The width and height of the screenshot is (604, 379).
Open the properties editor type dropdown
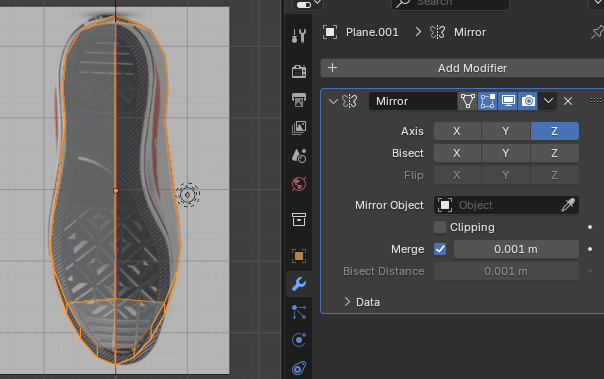pos(308,4)
